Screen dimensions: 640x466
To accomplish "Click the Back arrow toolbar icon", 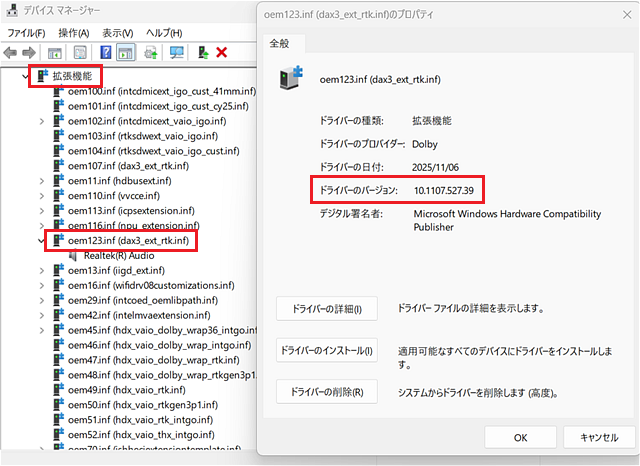I will coord(10,53).
